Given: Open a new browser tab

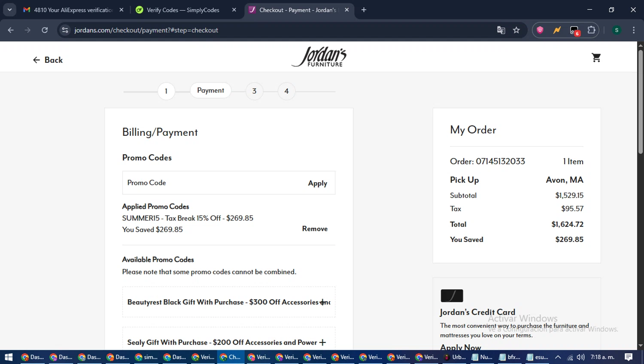Looking at the screenshot, I should point(364,10).
